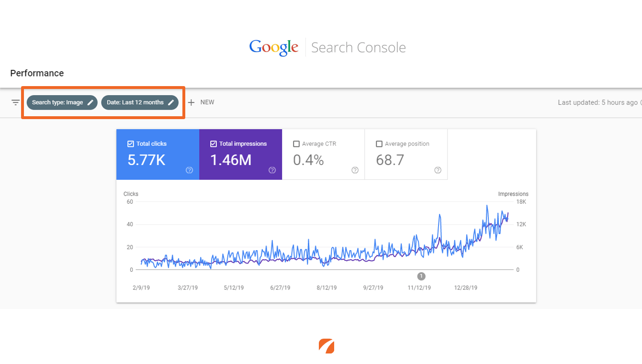Click the filter list icon
This screenshot has width=642, height=364.
click(16, 102)
